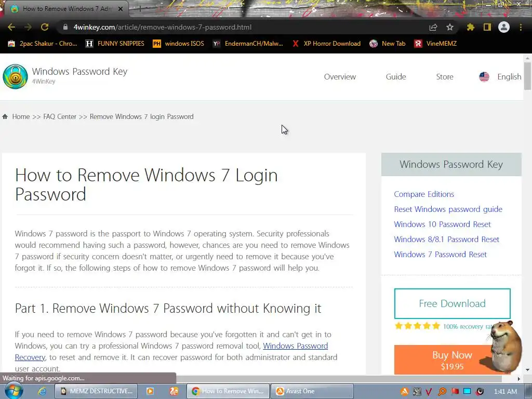Click the Windows Password Key padlock logo

[15, 76]
